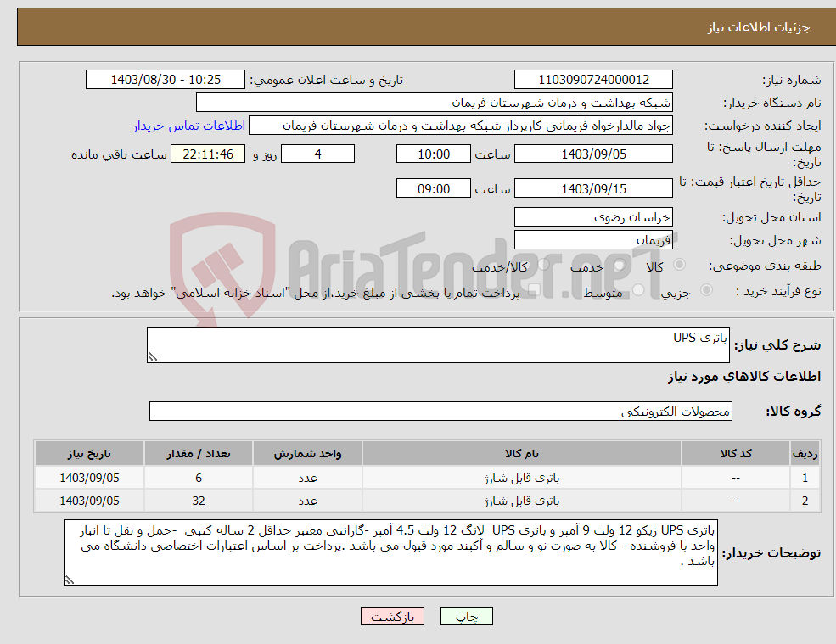
Task: Click the چاپ (print) button
Action: pos(467,616)
